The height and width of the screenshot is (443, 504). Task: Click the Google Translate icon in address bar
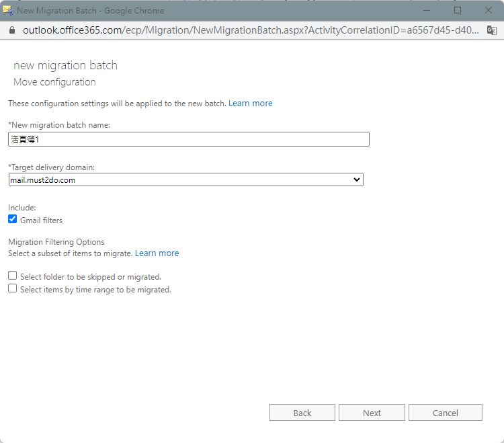click(x=491, y=30)
